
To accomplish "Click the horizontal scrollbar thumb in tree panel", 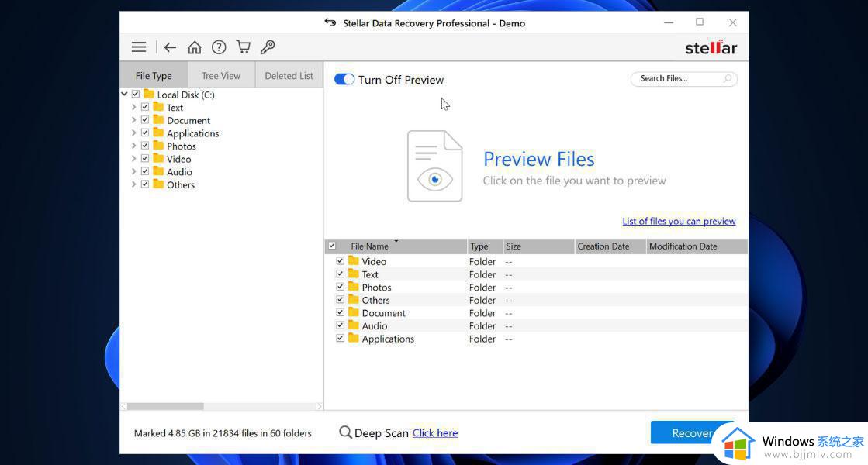I will (x=165, y=406).
